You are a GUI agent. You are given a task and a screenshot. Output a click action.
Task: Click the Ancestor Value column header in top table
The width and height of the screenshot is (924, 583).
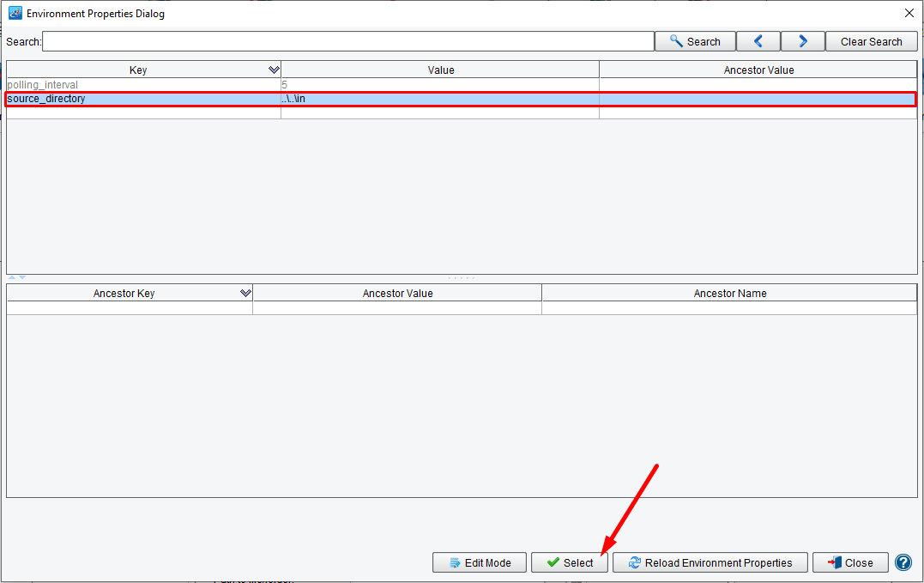pyautogui.click(x=758, y=70)
